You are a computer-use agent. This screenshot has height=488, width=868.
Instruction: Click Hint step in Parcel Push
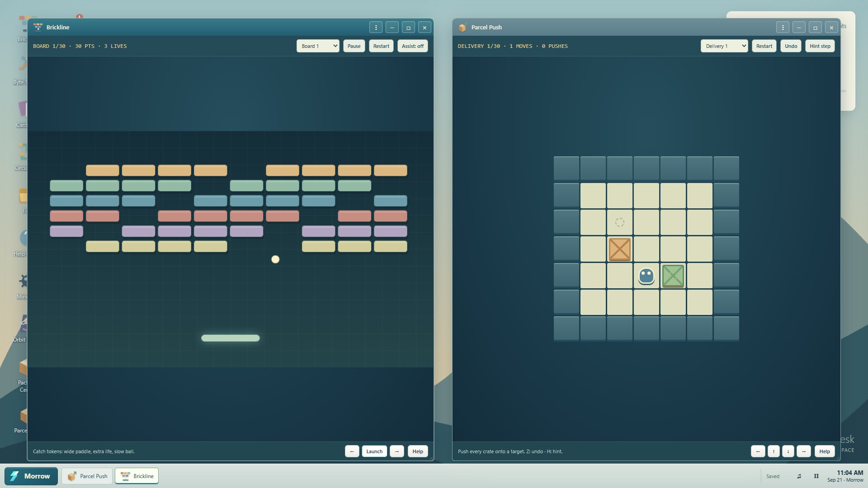click(820, 46)
